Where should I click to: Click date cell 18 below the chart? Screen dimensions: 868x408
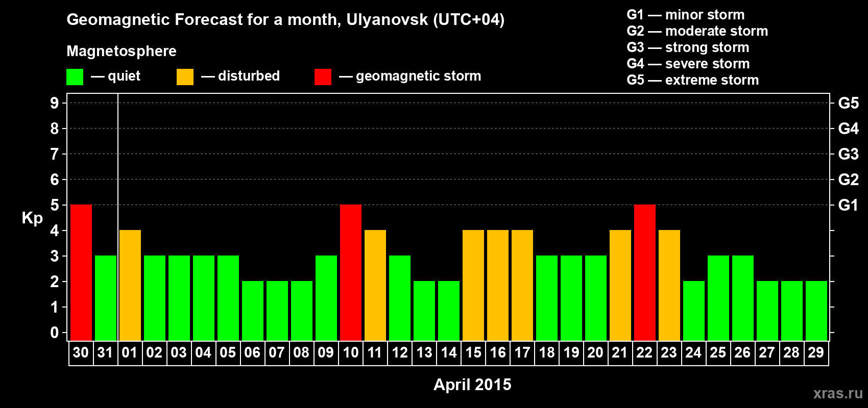547,353
